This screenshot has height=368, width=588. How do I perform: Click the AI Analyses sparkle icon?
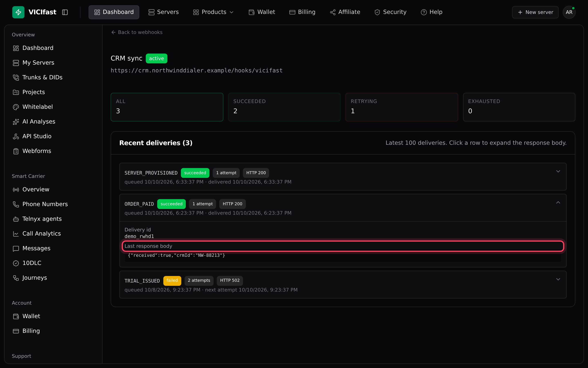tap(16, 122)
